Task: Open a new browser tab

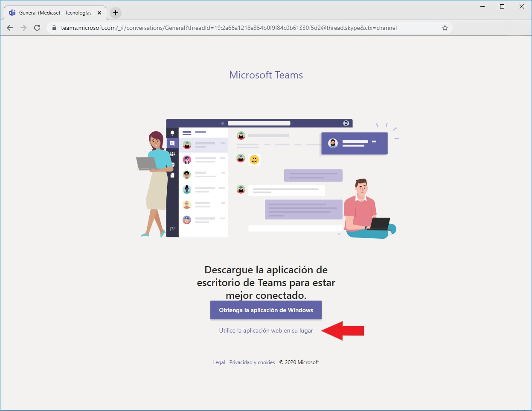Action: pos(116,13)
